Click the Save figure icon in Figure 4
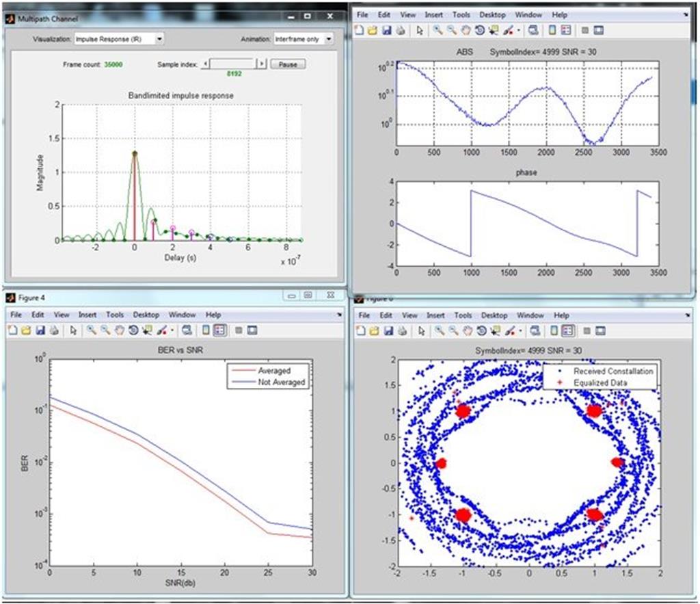Viewport: 700px width, 604px height. click(x=40, y=330)
